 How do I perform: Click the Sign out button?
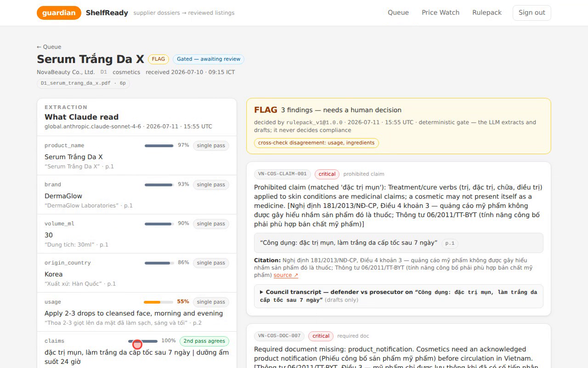coord(531,13)
